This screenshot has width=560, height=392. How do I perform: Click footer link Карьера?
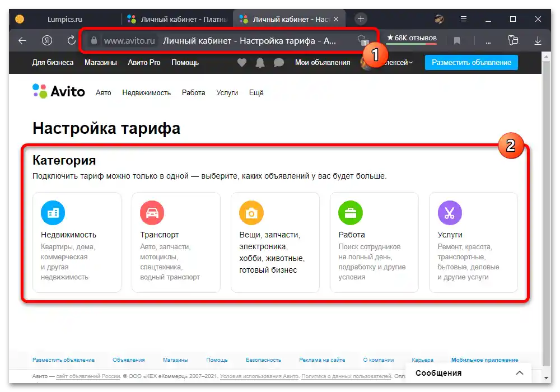pyautogui.click(x=422, y=360)
